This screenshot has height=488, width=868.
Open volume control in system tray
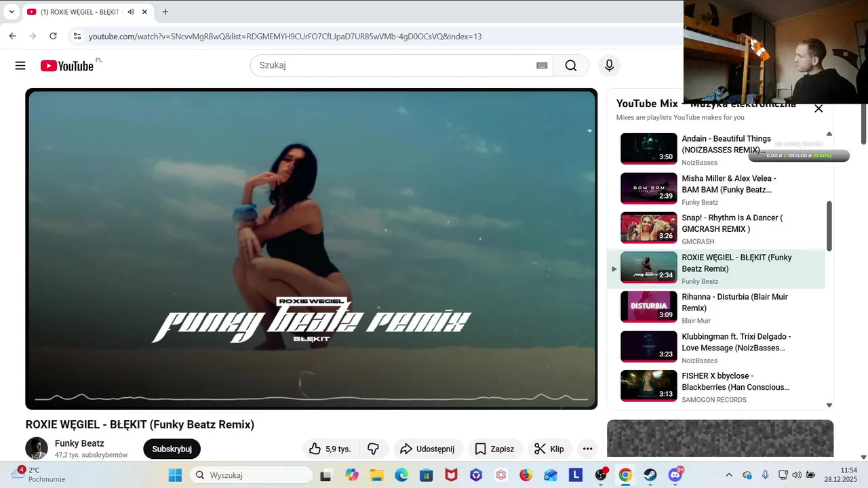click(x=797, y=475)
